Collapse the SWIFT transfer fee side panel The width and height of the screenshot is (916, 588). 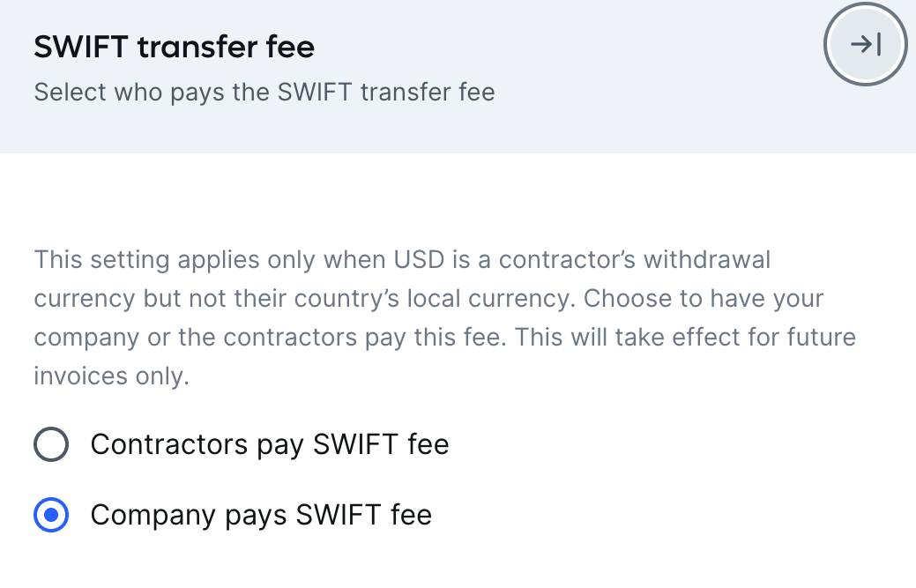click(865, 44)
